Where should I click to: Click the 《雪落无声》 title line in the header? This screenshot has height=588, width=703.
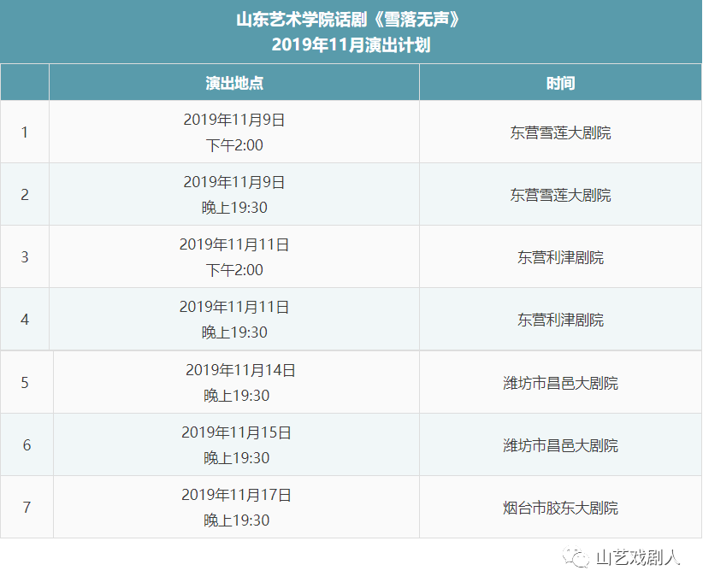coord(351,20)
